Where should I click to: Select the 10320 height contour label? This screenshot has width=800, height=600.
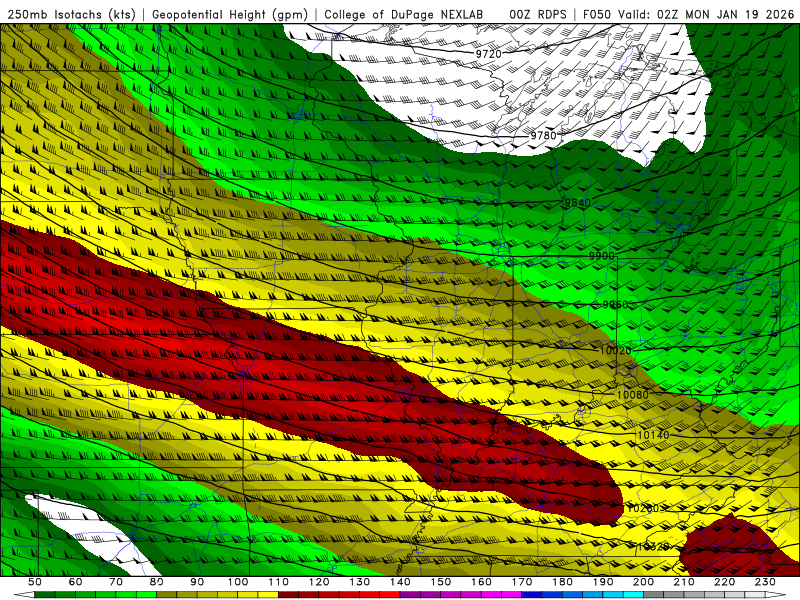[x=653, y=547]
